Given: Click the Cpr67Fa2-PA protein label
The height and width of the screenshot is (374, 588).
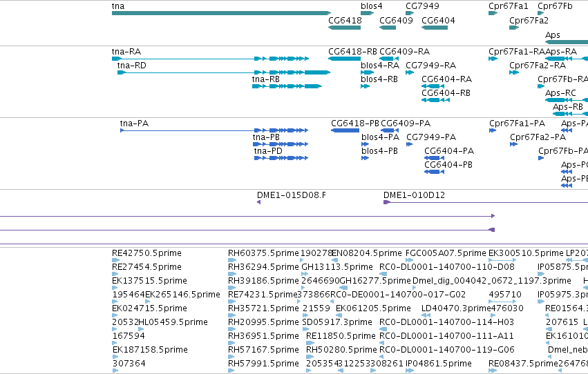Looking at the screenshot, I should (538, 137).
